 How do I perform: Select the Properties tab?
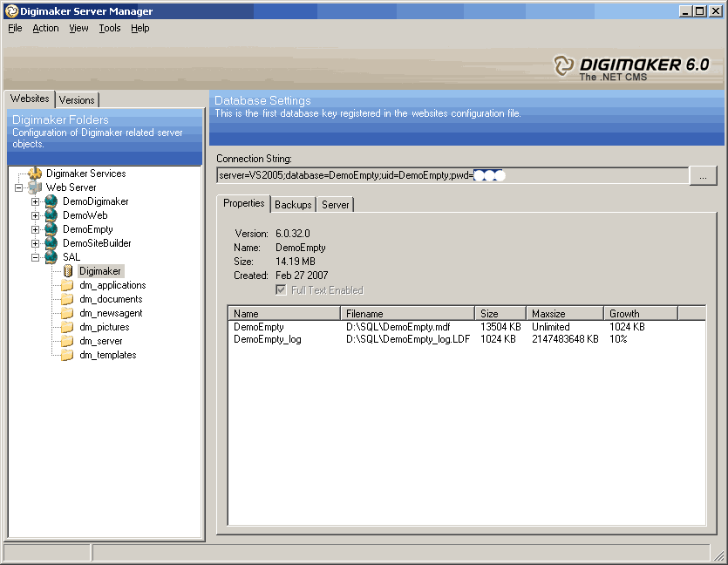pyautogui.click(x=244, y=203)
